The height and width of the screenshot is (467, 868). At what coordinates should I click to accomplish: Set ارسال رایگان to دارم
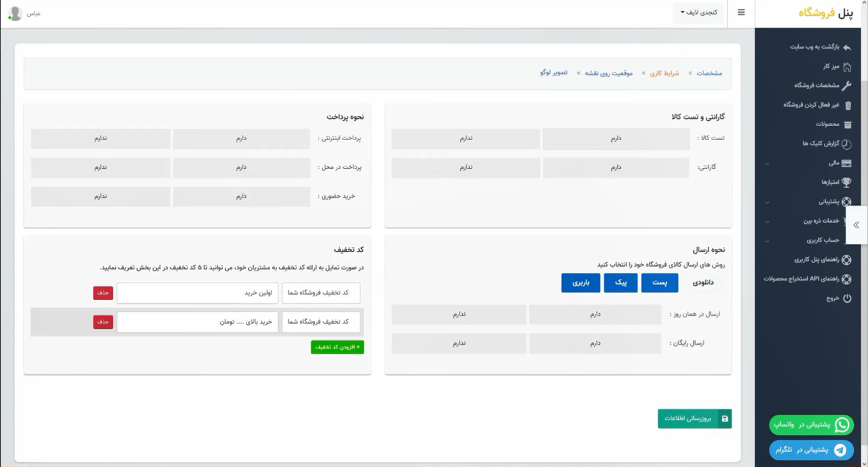pyautogui.click(x=595, y=343)
